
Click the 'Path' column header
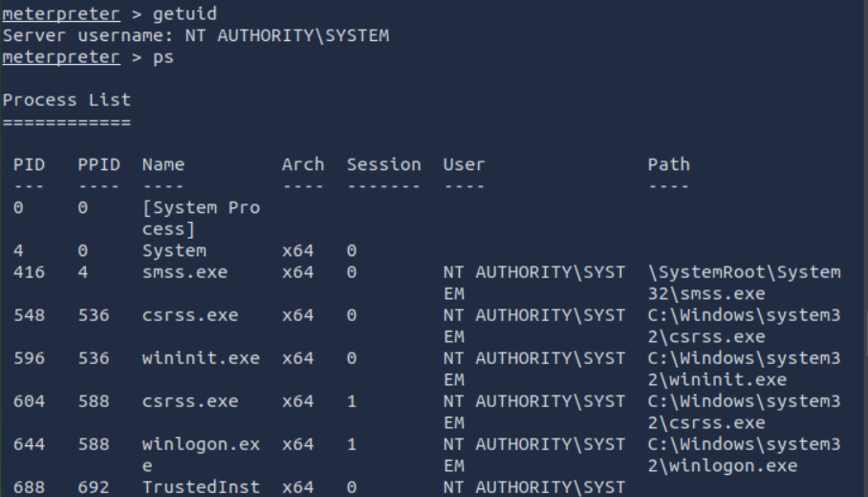[669, 164]
